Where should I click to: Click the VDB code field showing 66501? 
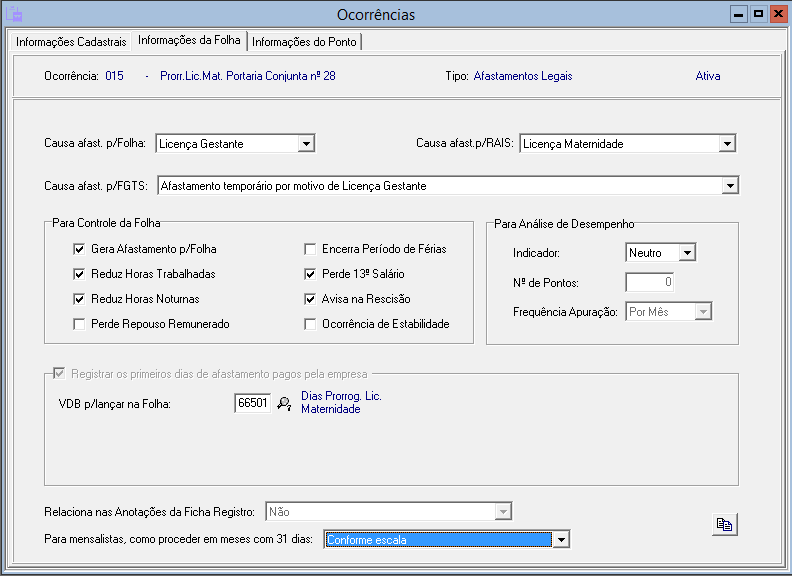click(253, 403)
